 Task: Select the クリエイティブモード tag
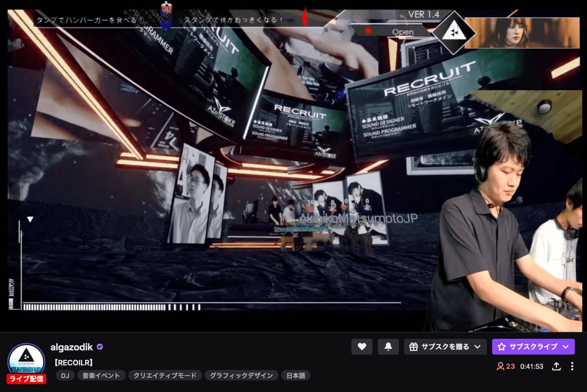coord(165,375)
